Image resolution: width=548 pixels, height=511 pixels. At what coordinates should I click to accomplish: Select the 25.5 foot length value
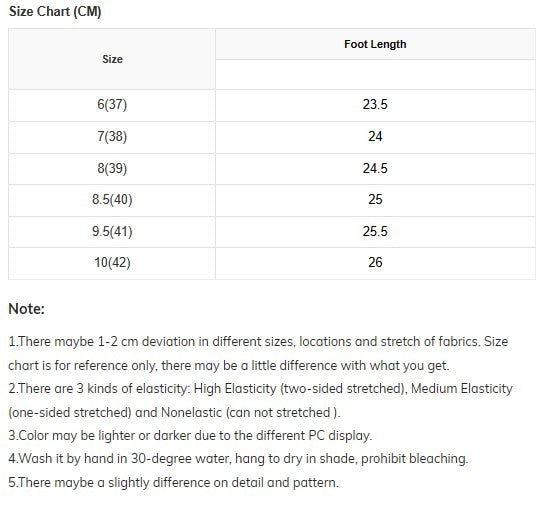coord(375,231)
